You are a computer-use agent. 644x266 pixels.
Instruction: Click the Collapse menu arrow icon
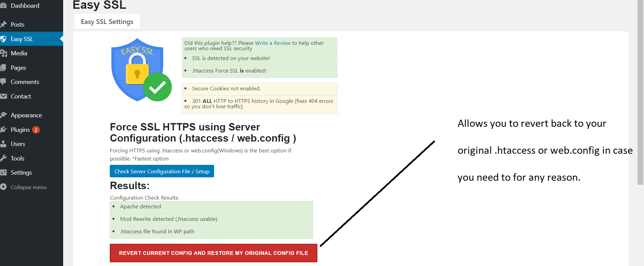[3, 187]
